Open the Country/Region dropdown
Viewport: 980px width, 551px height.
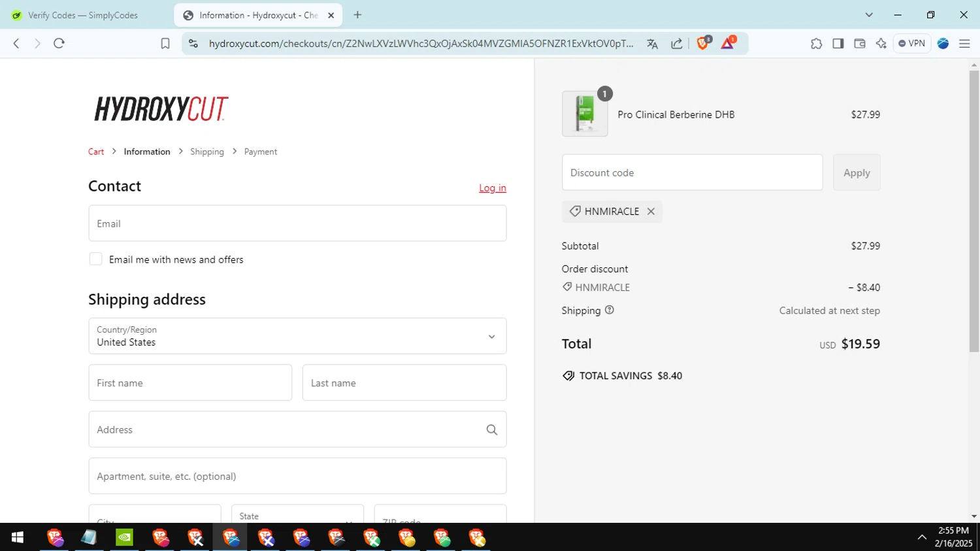[x=297, y=336]
